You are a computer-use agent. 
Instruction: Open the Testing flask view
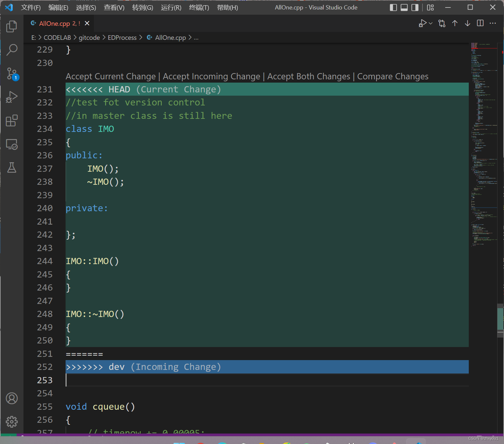point(12,167)
